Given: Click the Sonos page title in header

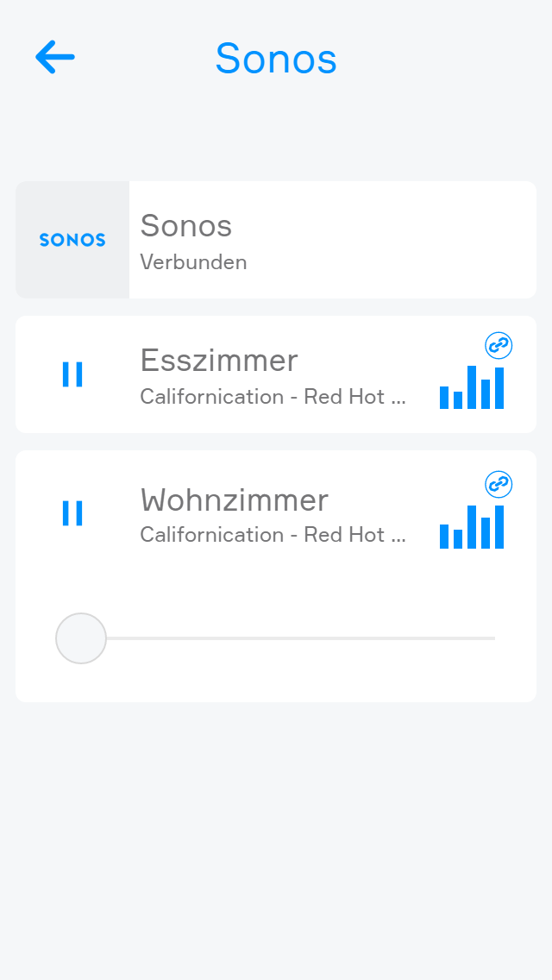Looking at the screenshot, I should pos(276,59).
